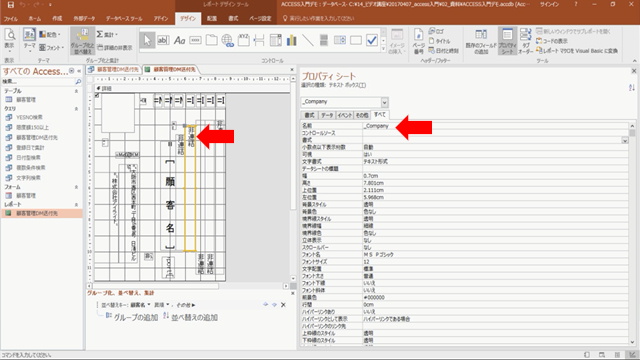Open navigation pane category dropdown
The height and width of the screenshot is (360, 640).
(71, 71)
